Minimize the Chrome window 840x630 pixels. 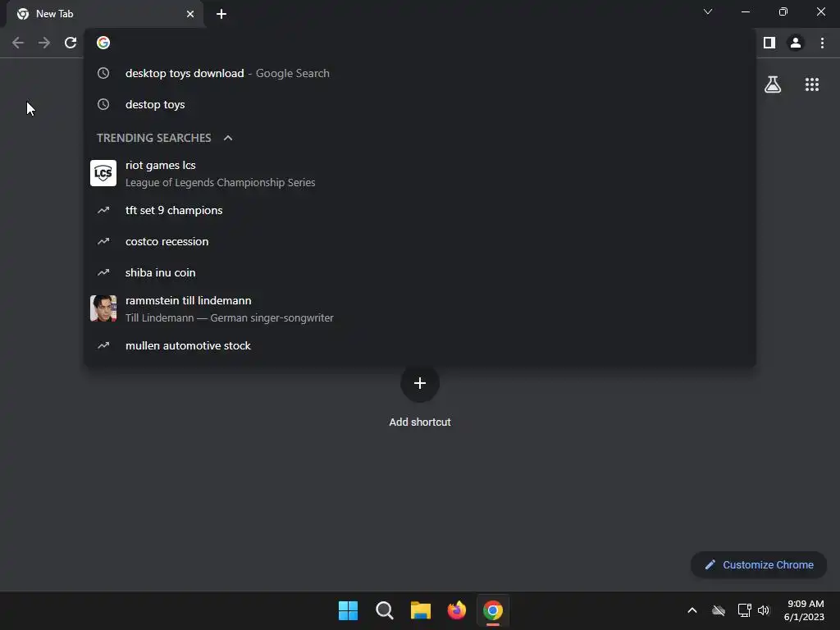745,11
